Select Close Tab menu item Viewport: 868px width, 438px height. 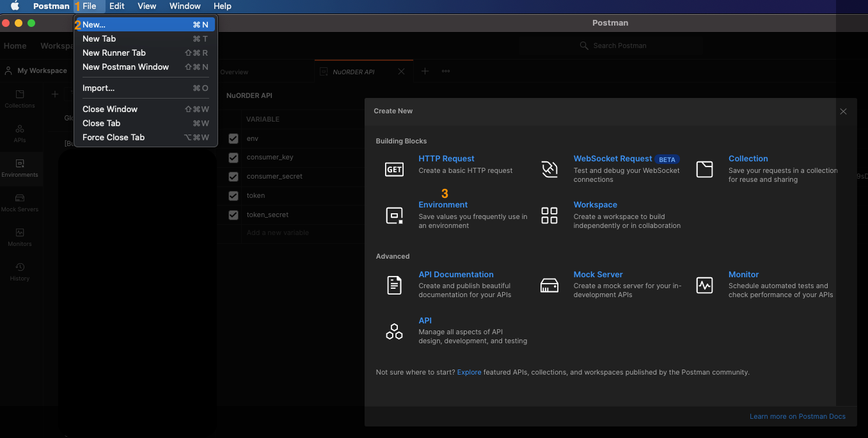tap(145, 123)
